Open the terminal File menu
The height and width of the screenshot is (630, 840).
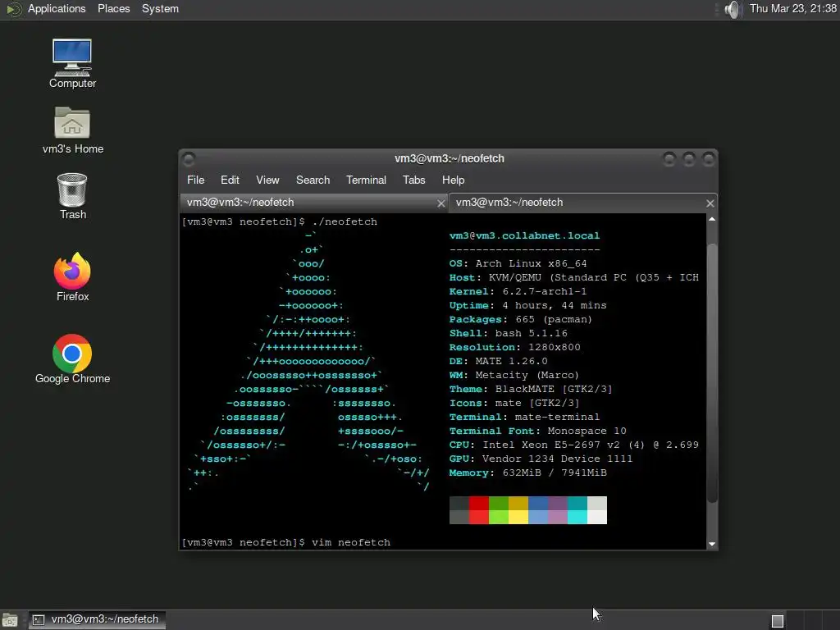(195, 180)
